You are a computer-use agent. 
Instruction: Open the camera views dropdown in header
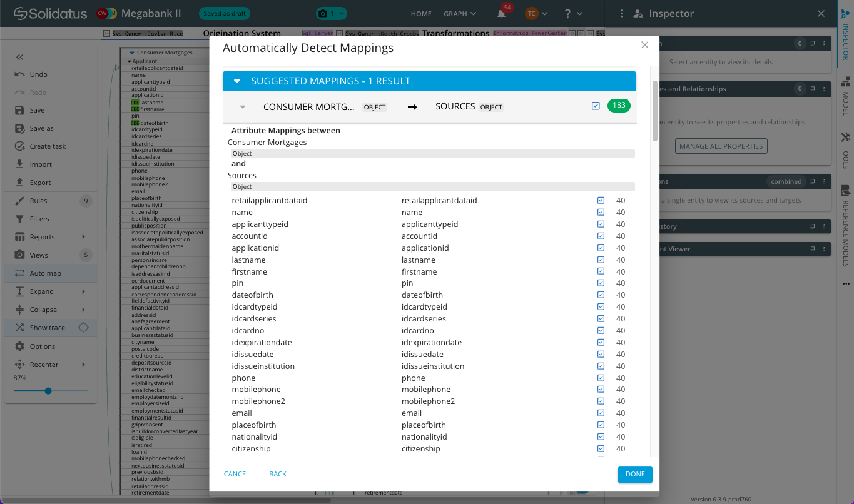(332, 13)
